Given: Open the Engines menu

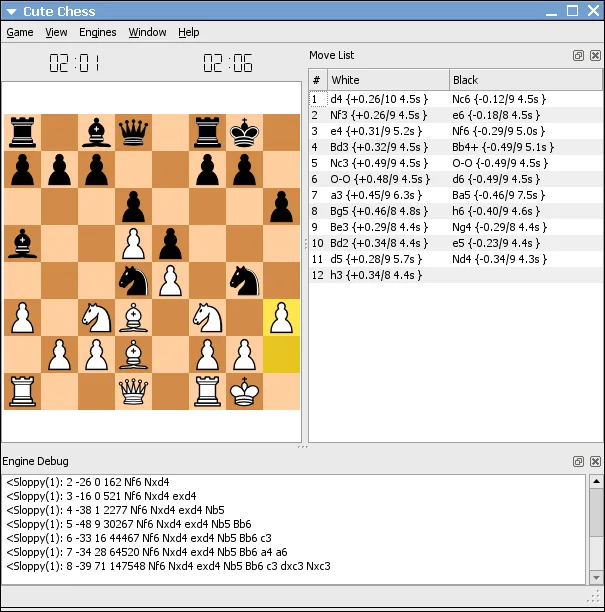Looking at the screenshot, I should coord(98,32).
